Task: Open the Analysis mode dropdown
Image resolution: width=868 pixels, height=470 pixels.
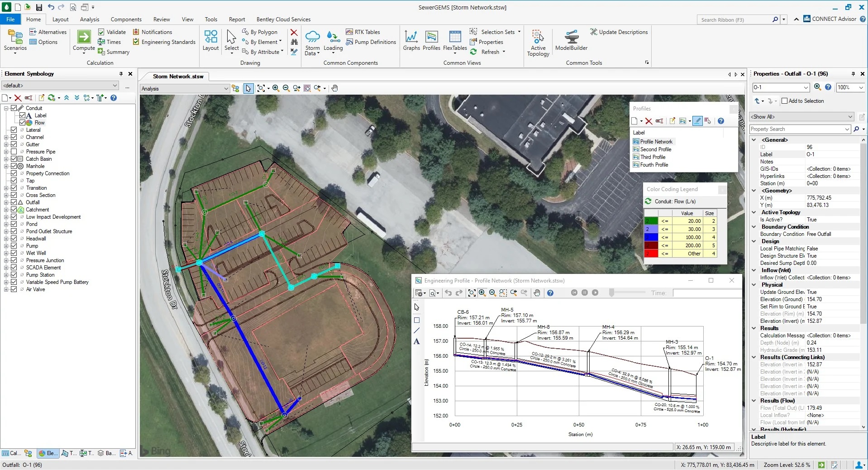Action: tap(226, 89)
